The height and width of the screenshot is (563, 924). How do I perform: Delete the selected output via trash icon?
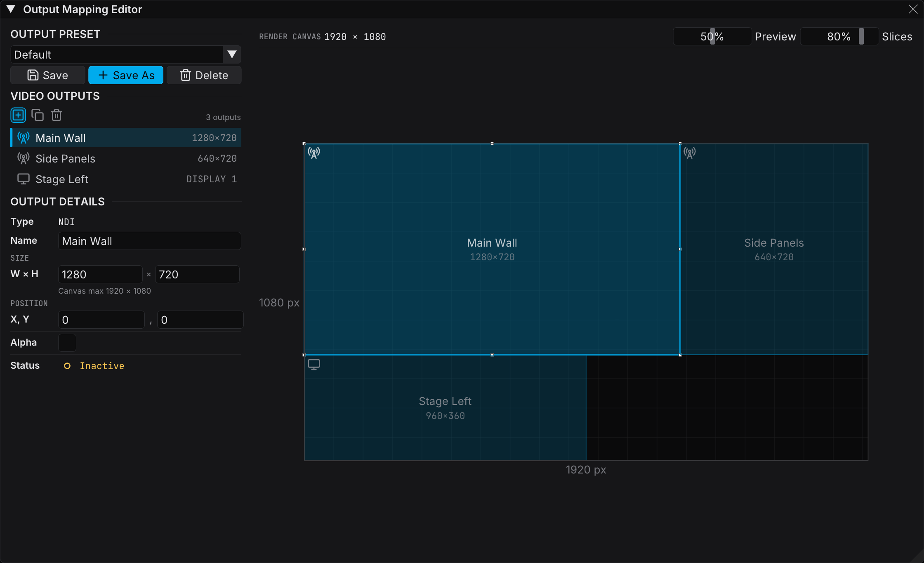pyautogui.click(x=57, y=115)
